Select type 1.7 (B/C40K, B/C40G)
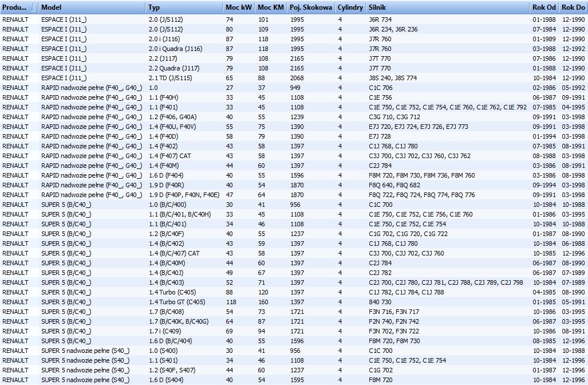Viewport: 588px width, 385px height. [x=179, y=322]
